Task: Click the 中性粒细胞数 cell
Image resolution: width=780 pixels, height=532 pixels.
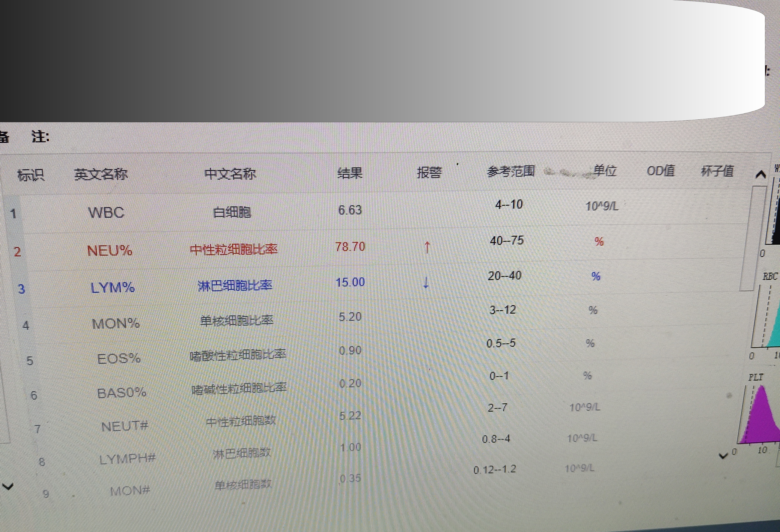Action: pos(241,421)
